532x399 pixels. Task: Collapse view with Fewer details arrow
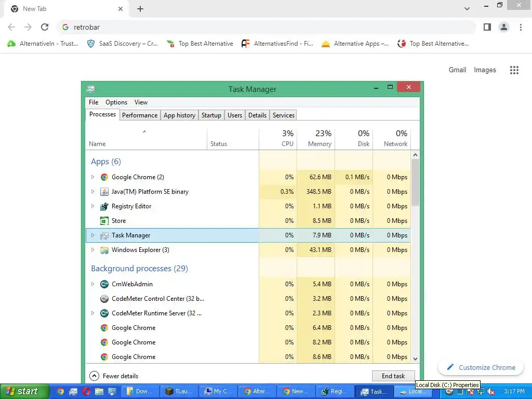pos(94,376)
